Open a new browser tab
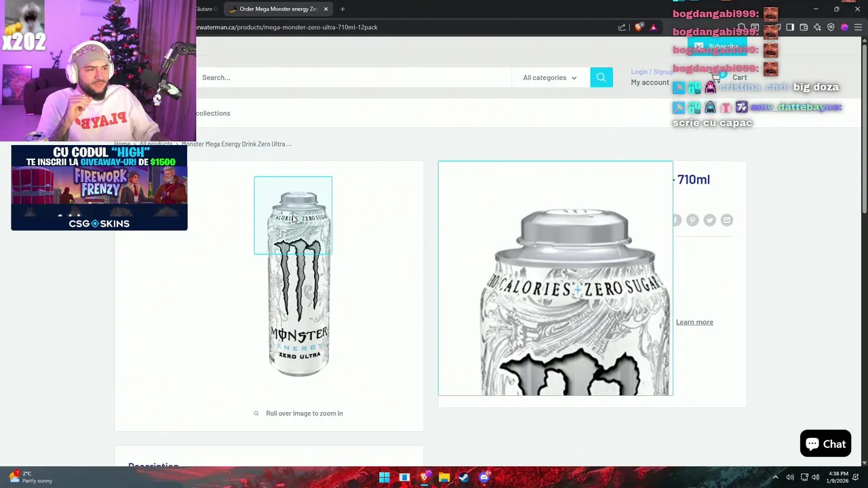The width and height of the screenshot is (868, 488). (x=342, y=9)
